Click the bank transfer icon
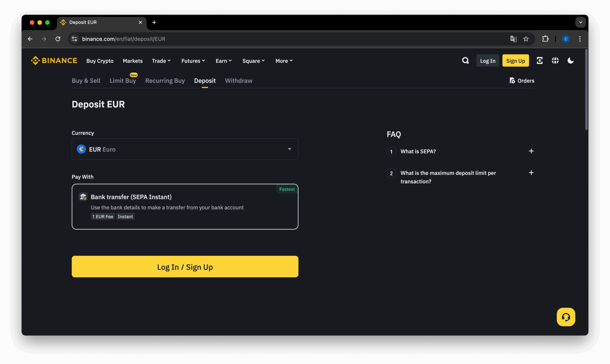610x364 pixels. [83, 197]
